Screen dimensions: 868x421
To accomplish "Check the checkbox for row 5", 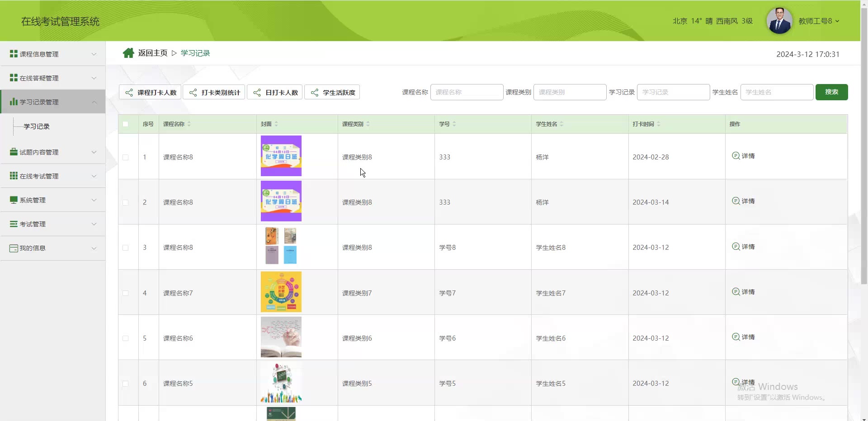I will coord(126,338).
